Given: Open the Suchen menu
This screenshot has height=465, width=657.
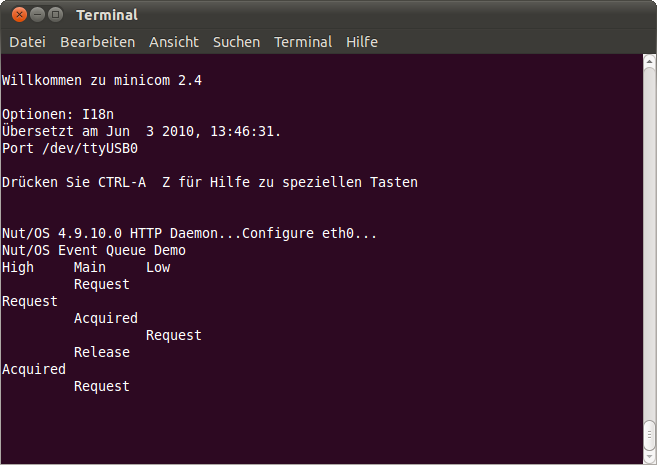Looking at the screenshot, I should (236, 42).
